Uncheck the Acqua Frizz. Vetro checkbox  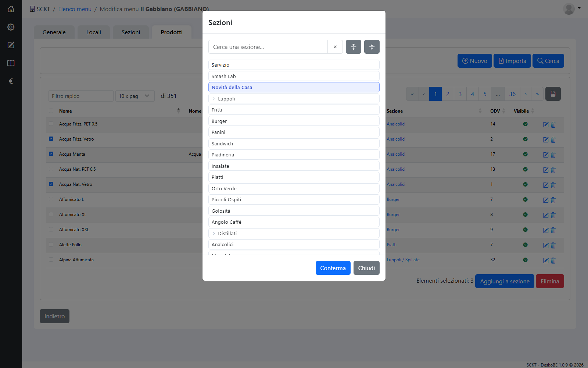pyautogui.click(x=51, y=139)
